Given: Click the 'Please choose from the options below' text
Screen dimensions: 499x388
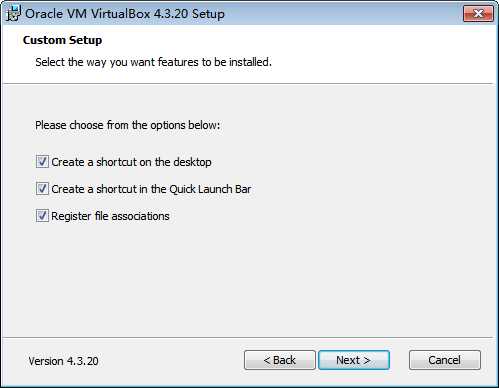Looking at the screenshot, I should point(128,125).
